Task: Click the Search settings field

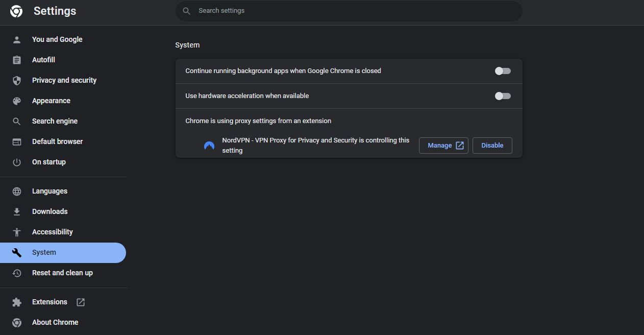Action: click(x=349, y=10)
